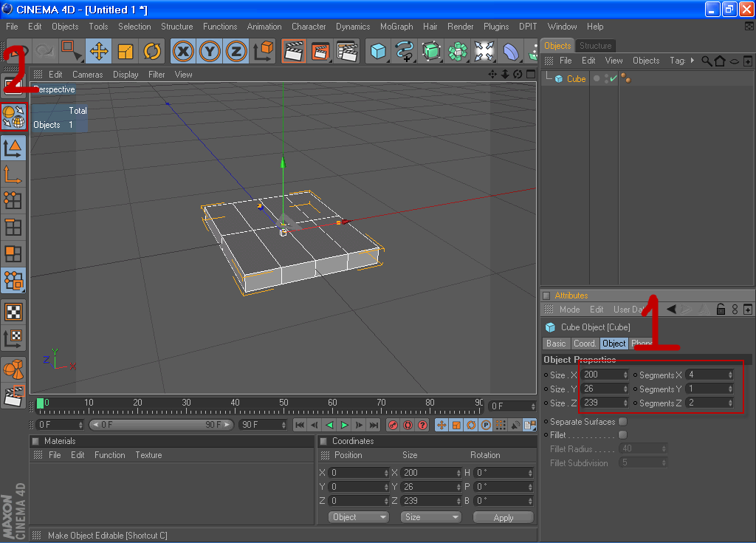Adjust the Heading rotation stepper in Coordinates
This screenshot has width=756, height=543.
pyautogui.click(x=530, y=473)
